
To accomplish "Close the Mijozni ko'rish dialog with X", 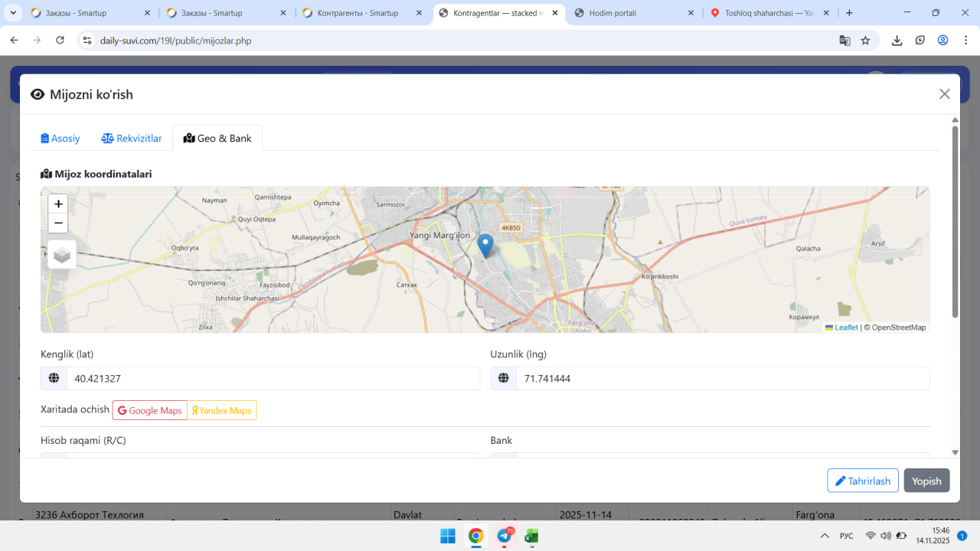I will pos(944,94).
